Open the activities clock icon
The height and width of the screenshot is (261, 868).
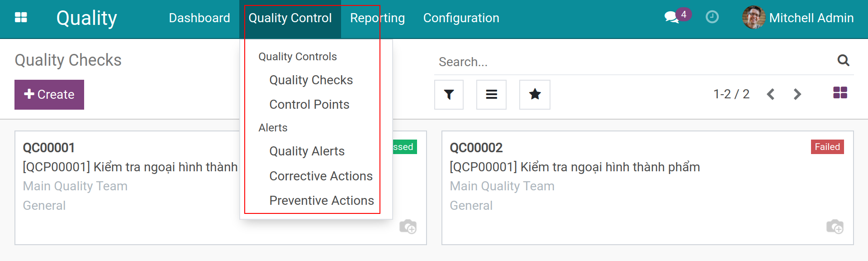[x=712, y=18]
